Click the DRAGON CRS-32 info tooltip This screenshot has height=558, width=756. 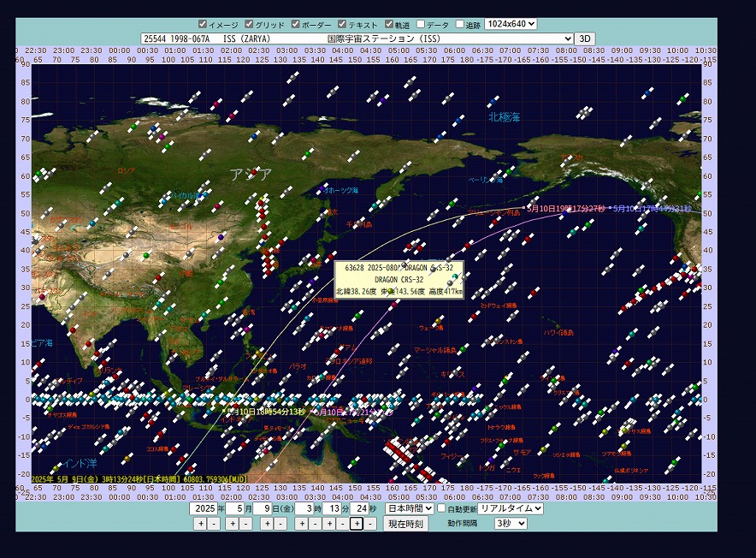(x=400, y=280)
